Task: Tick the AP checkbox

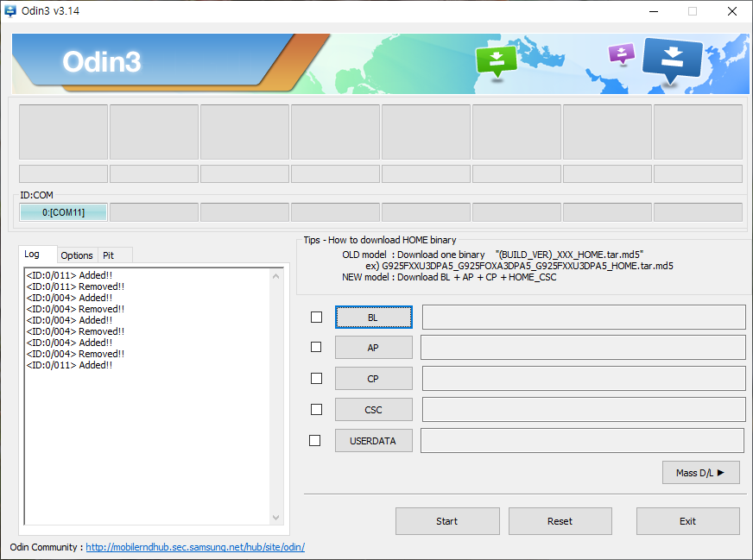Action: click(316, 347)
